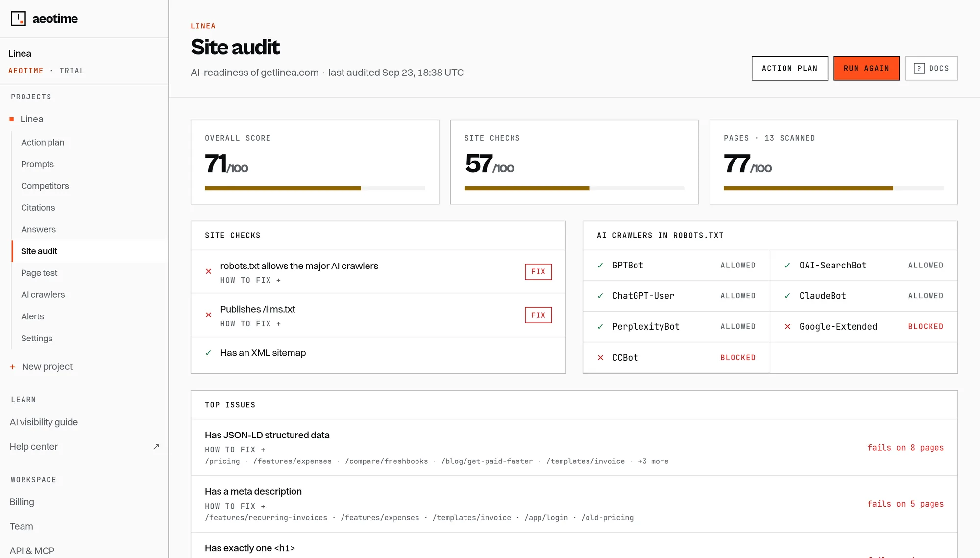The height and width of the screenshot is (558, 980).
Task: Expand How to fix for meta description
Action: [x=235, y=506]
